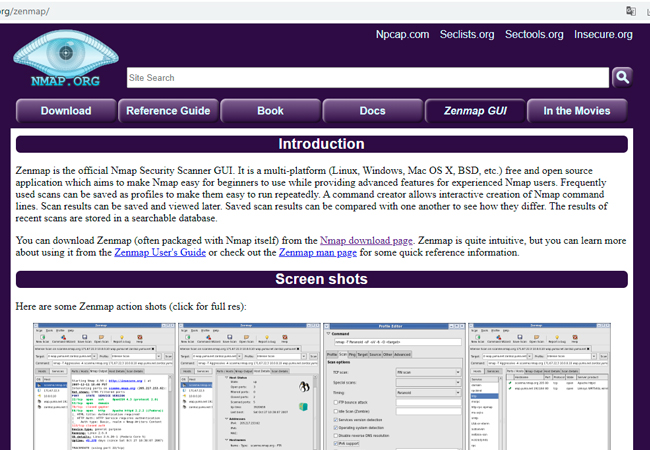The image size is (650, 450).
Task: Click the browser translate icon in address bar
Action: click(631, 11)
